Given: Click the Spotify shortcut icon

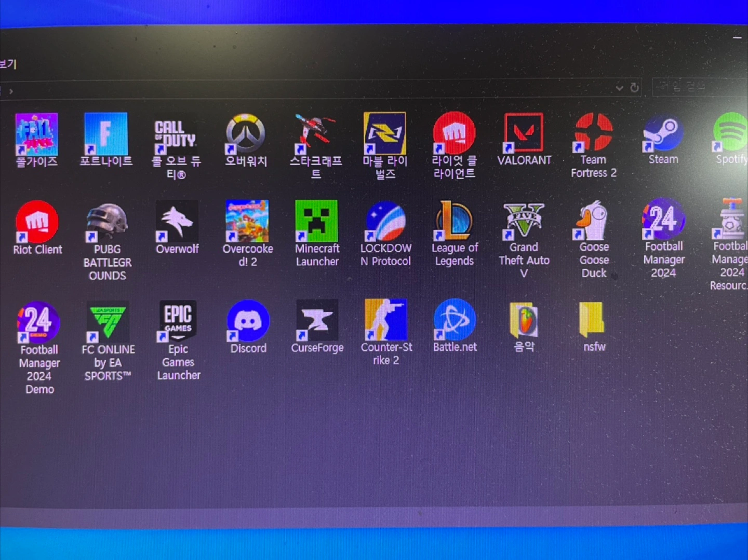Looking at the screenshot, I should point(731,132).
